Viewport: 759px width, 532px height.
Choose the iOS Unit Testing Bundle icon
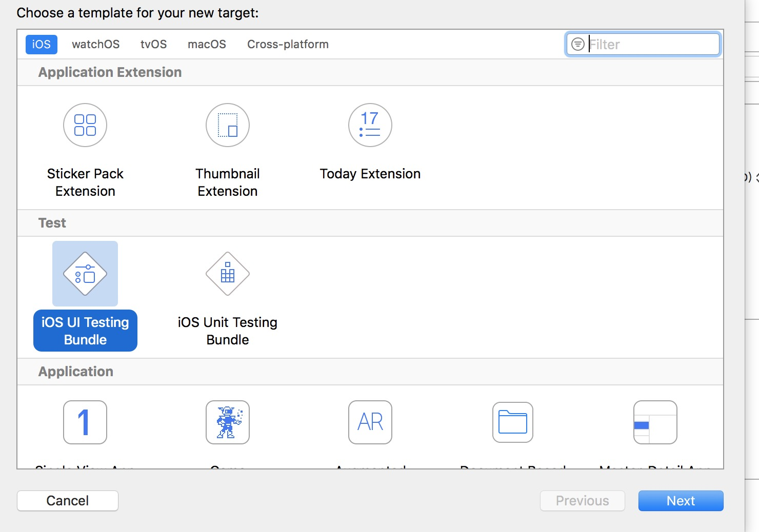click(228, 274)
